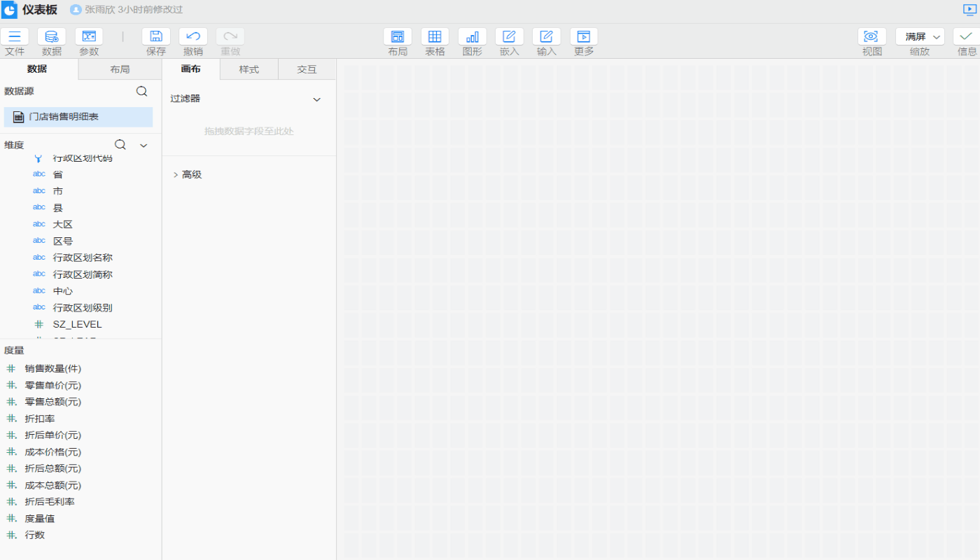This screenshot has height=560, width=980.
Task: Click the 视图 view eye icon
Action: [x=871, y=37]
